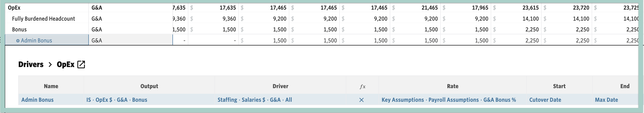The height and width of the screenshot is (113, 644).
Task: Open the IS · OpEx $ · G&A · Bonus output link
Action: [x=117, y=100]
